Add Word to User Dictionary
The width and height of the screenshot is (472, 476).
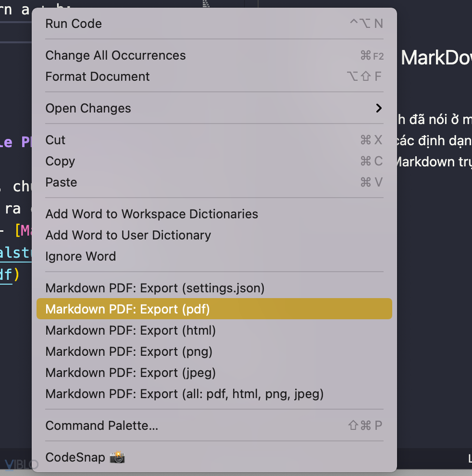coord(128,235)
